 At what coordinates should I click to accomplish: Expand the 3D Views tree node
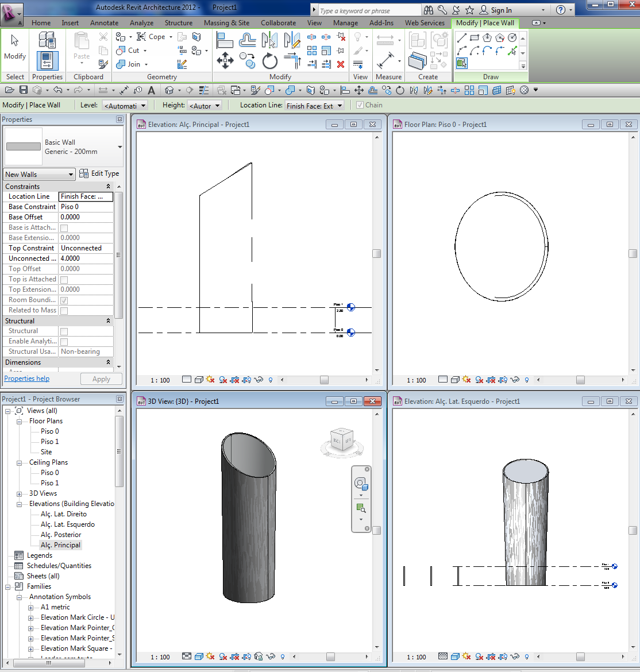(x=19, y=494)
